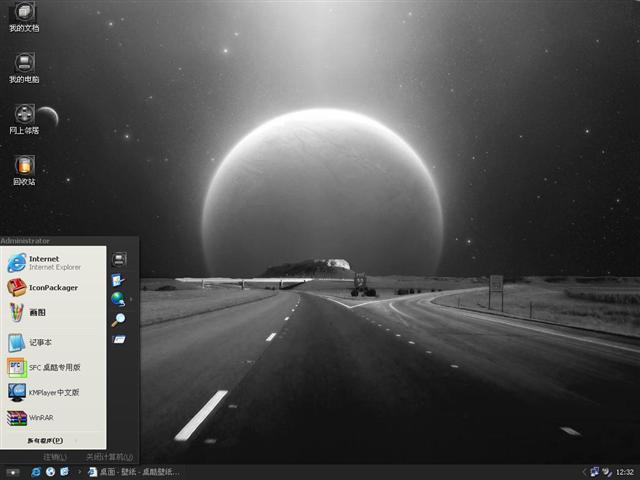Switch to the 桌面 - 壁纸 taskbar window
Viewport: 640px width, 480px height.
point(133,472)
